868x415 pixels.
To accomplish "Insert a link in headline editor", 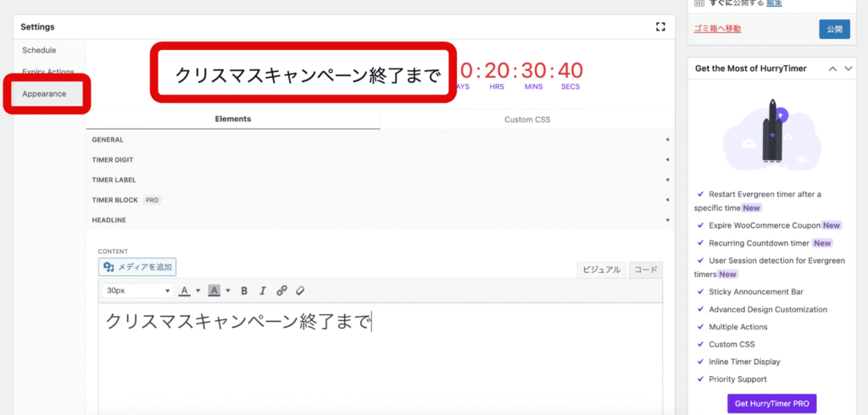I will click(281, 290).
